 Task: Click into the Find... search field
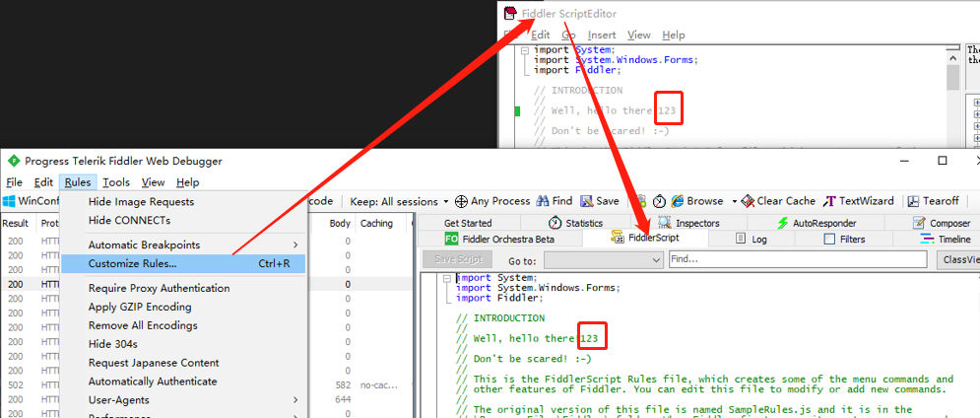798,259
